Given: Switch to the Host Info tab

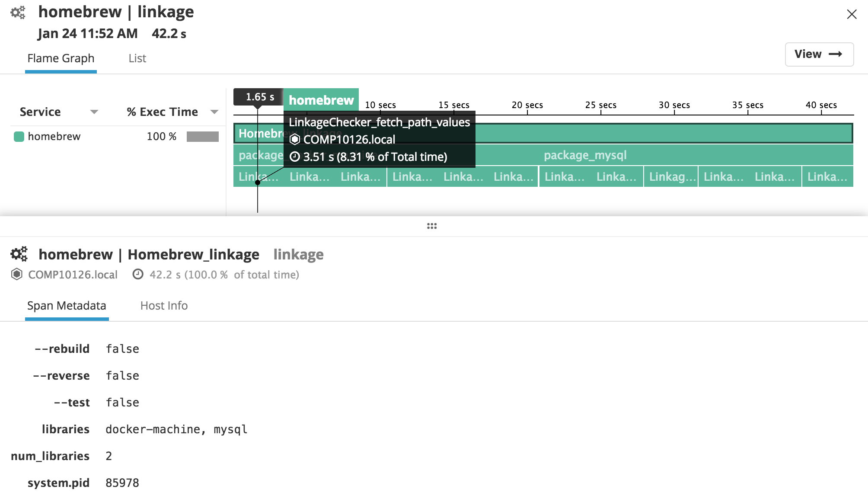Looking at the screenshot, I should point(163,305).
